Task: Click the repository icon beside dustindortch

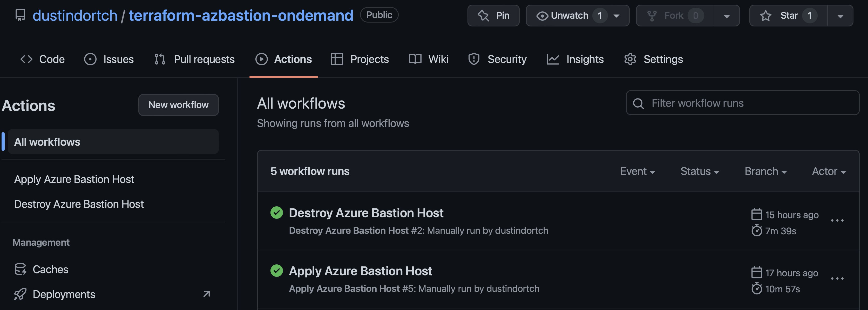Action: [20, 15]
